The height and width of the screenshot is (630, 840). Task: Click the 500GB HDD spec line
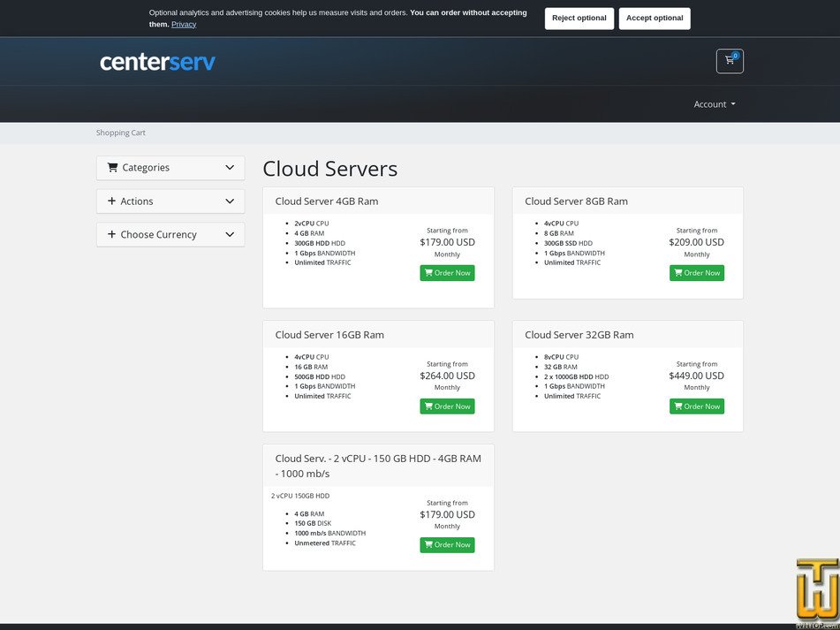pyautogui.click(x=320, y=376)
